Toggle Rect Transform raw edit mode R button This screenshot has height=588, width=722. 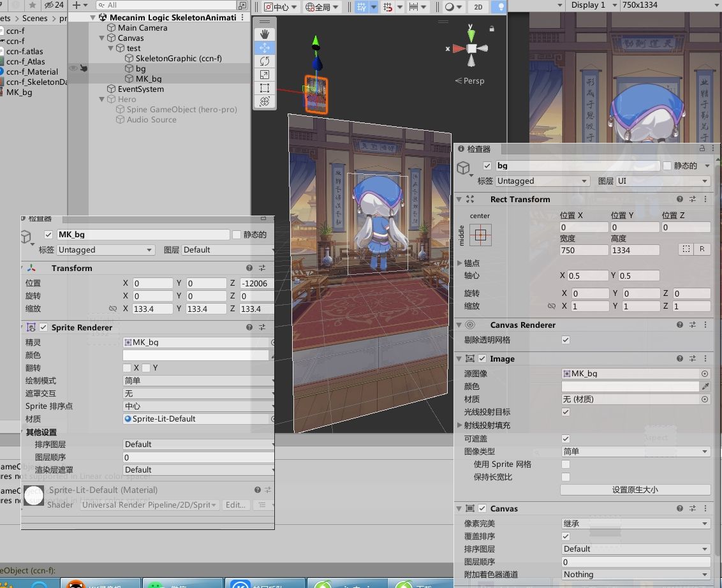pyautogui.click(x=702, y=249)
